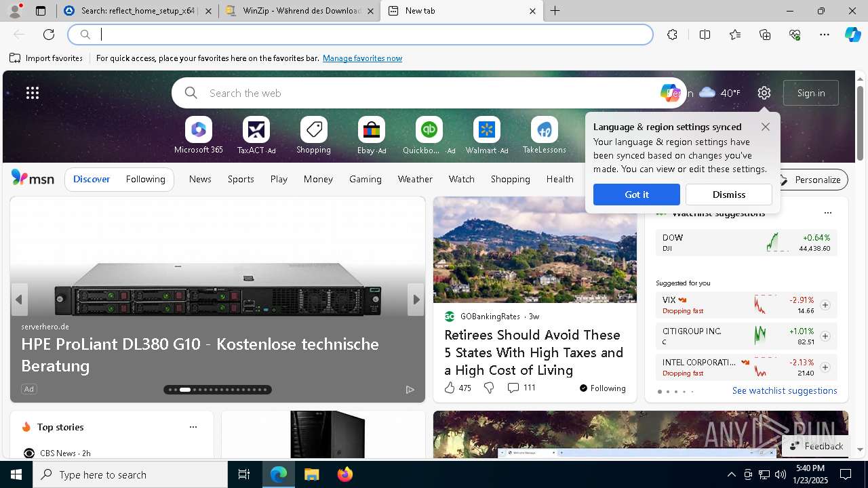Focus the browser address bar
This screenshot has width=868, height=488.
(361, 35)
